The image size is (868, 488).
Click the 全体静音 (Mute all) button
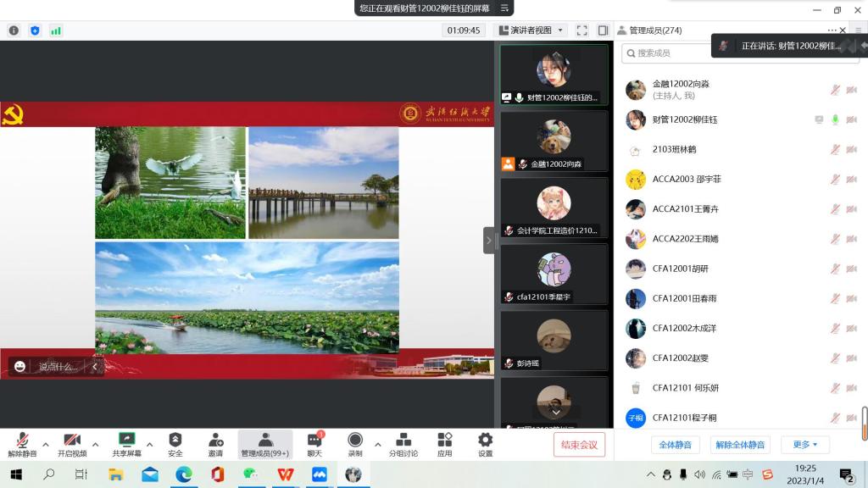coord(676,445)
